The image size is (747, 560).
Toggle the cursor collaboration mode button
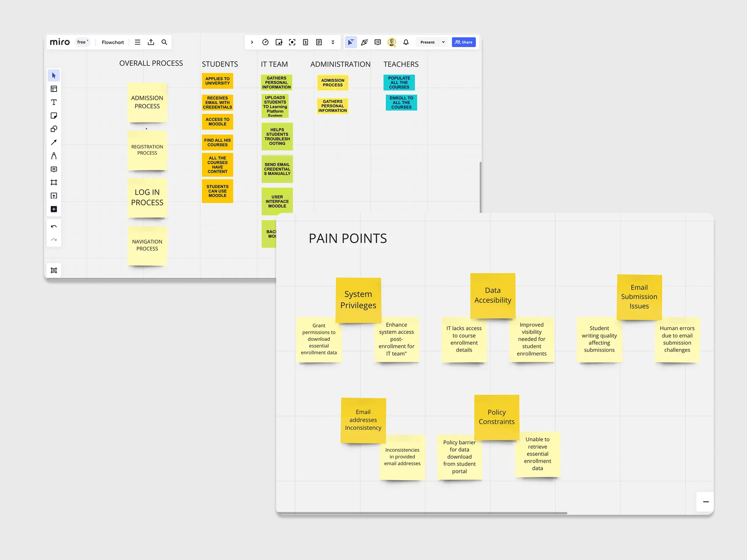point(351,42)
